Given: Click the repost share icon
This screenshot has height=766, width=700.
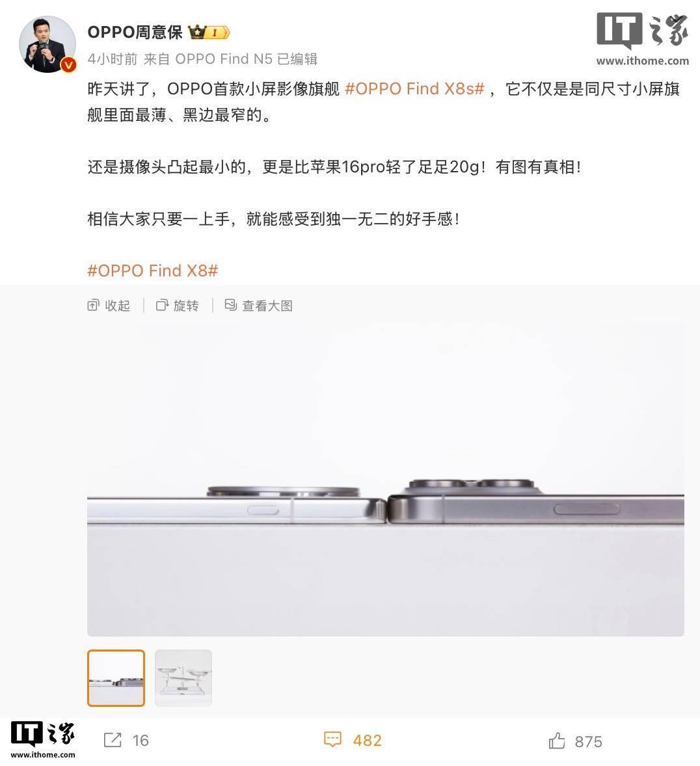Looking at the screenshot, I should pyautogui.click(x=113, y=739).
